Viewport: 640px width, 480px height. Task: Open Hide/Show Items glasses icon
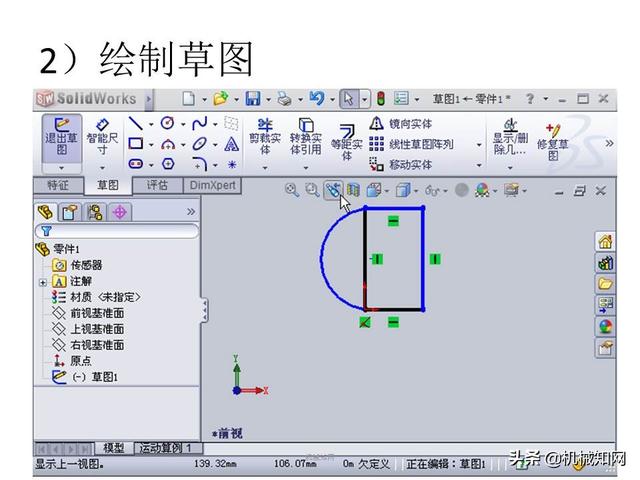tap(433, 190)
